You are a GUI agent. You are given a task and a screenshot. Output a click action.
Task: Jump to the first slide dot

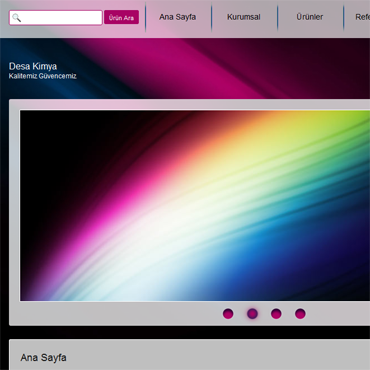tap(228, 314)
